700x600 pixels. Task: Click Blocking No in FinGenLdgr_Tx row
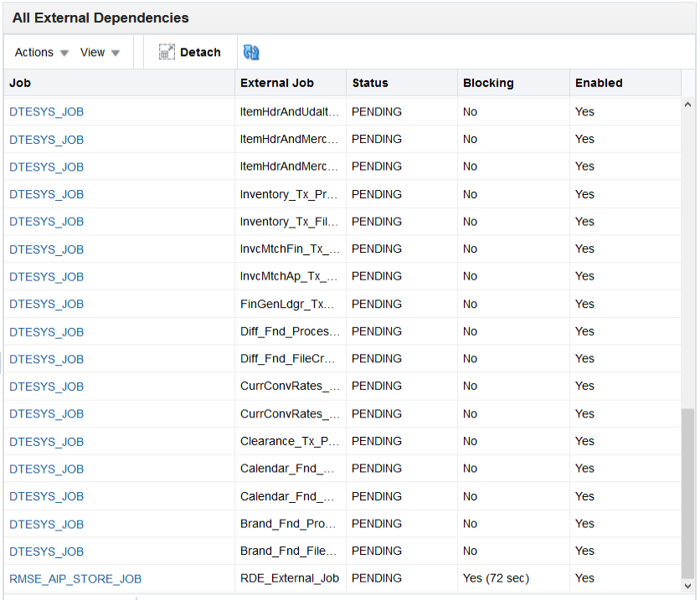(470, 304)
